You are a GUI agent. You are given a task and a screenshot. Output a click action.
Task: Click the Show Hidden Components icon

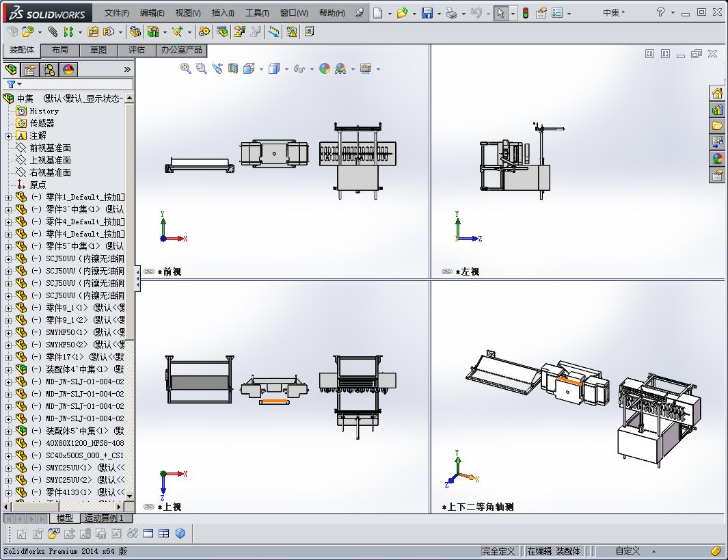click(x=135, y=31)
